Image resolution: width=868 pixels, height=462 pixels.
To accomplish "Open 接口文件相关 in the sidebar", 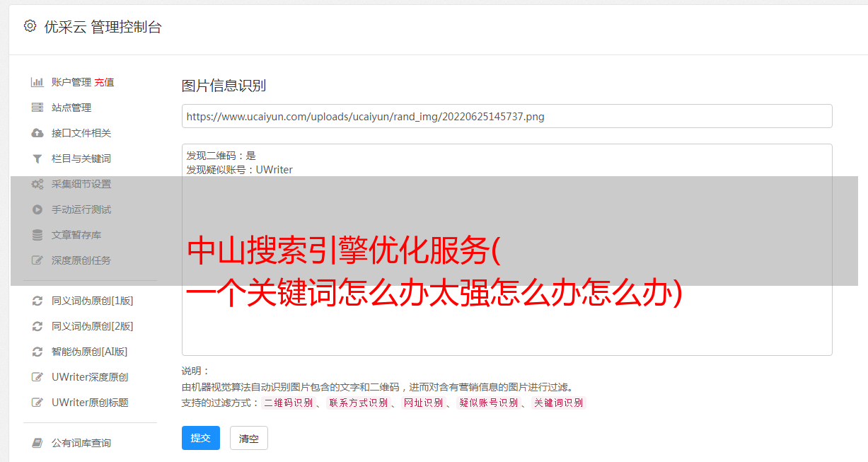I will point(81,133).
